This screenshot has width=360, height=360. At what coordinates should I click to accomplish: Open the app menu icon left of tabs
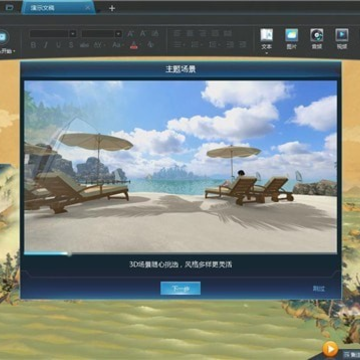point(10,7)
